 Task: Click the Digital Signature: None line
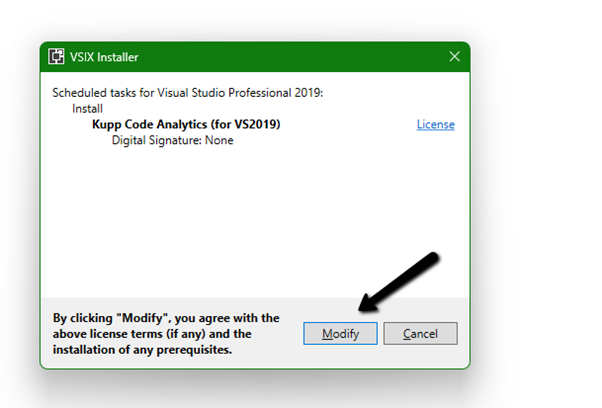point(172,141)
